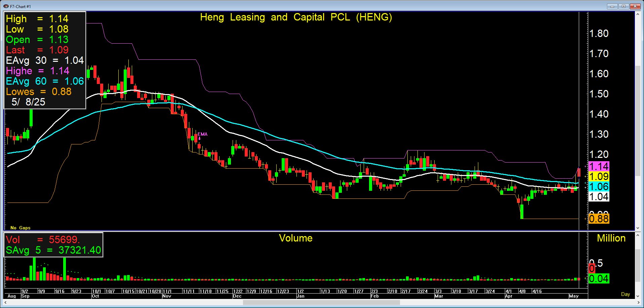Image resolution: width=644 pixels, height=308 pixels.
Task: Click the price chart vertical scrollbar thumb
Action: (x=638, y=121)
